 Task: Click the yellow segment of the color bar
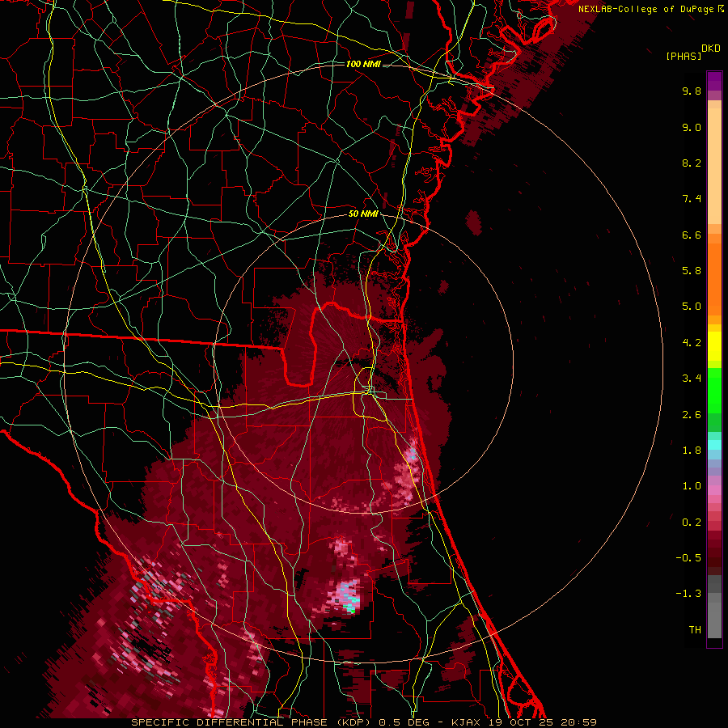tap(714, 346)
